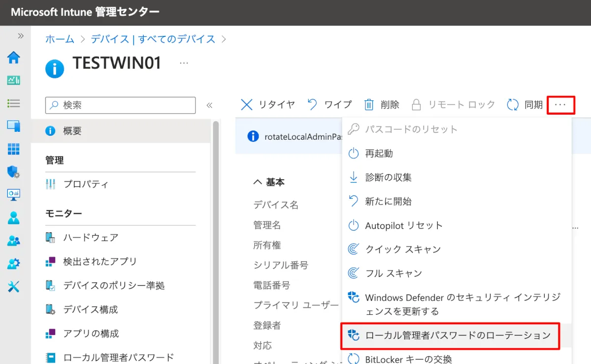Screen dimensions: 591x364
Task: Click プライマリ ユーザー field label
Action: click(296, 305)
